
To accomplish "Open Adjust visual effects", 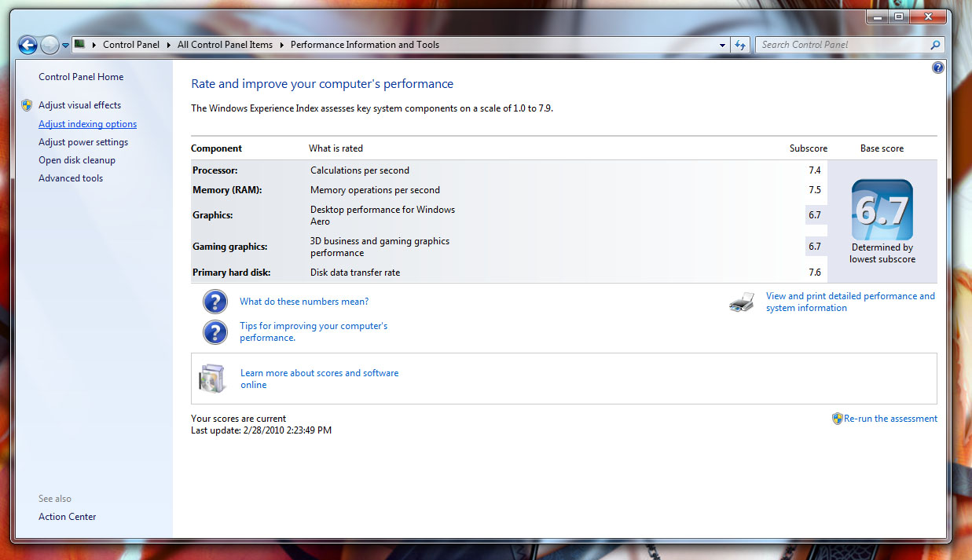I will click(79, 105).
